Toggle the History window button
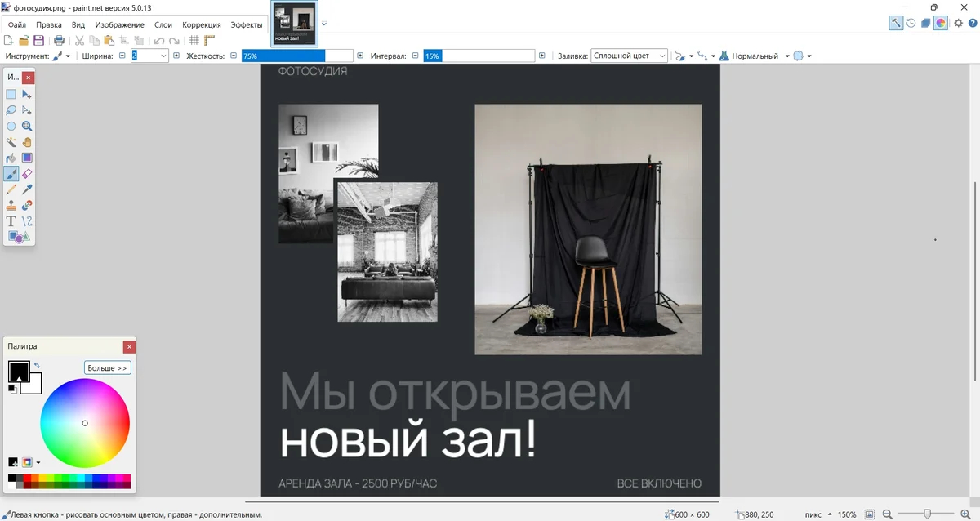The width and height of the screenshot is (980, 521). [911, 23]
